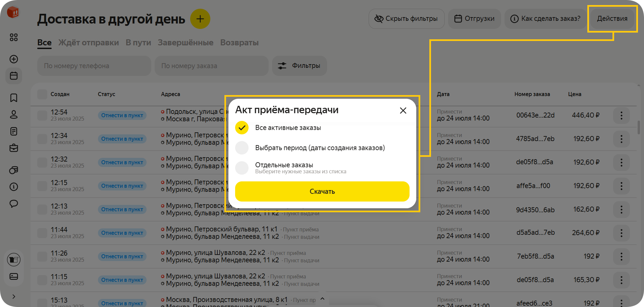
Task: Expand the sidebar with bottom chevron
Action: (14, 296)
